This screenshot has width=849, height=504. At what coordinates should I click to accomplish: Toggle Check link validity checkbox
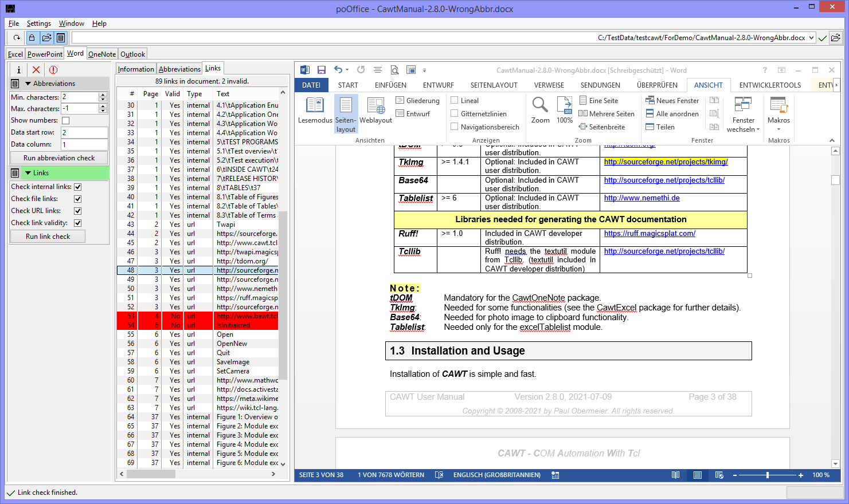(78, 223)
